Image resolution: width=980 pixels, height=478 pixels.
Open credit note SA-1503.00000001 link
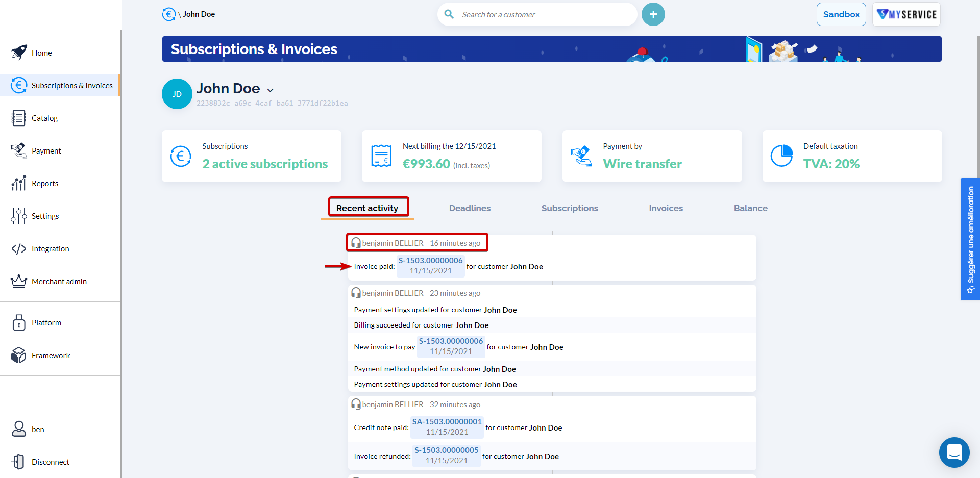[447, 426]
